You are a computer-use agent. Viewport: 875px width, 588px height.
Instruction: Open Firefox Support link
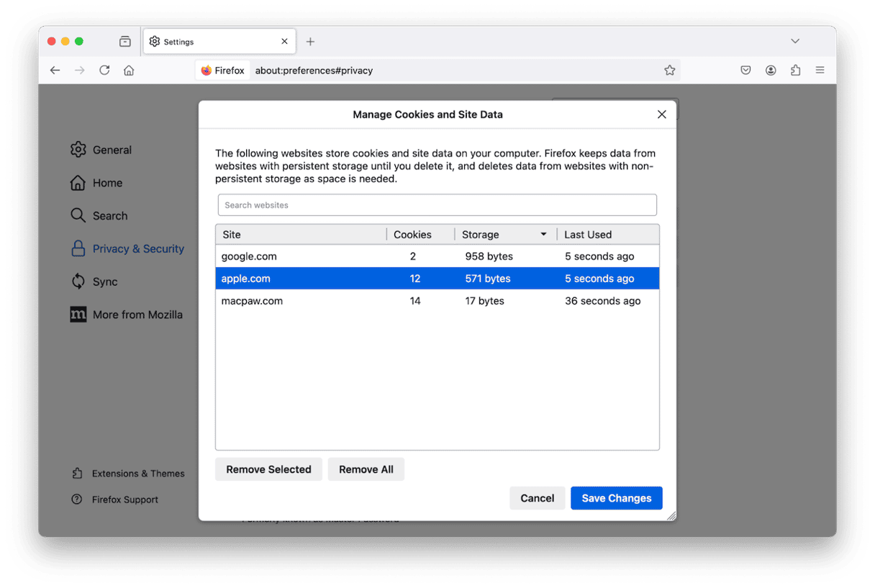[x=114, y=499]
